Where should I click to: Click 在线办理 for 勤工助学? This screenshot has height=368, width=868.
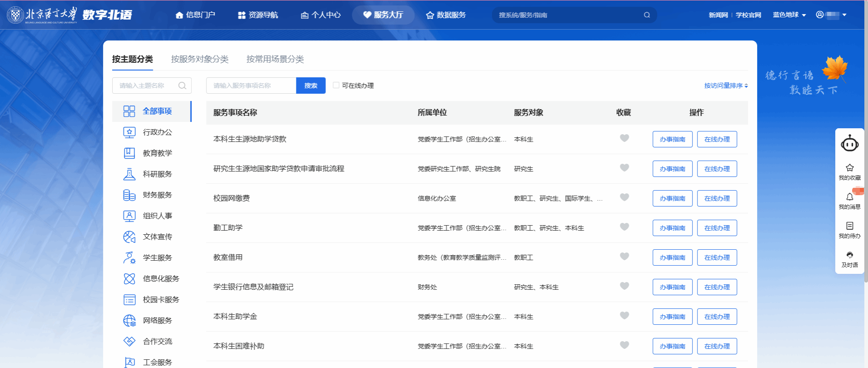717,228
